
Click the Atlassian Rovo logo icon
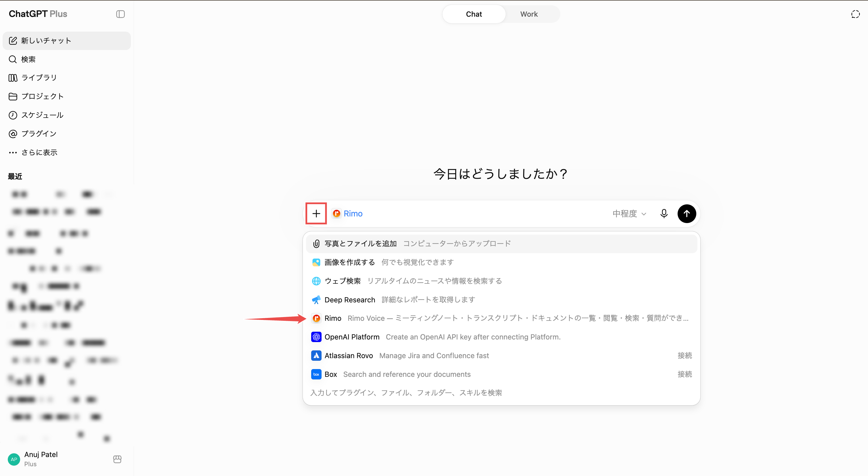[x=316, y=356]
